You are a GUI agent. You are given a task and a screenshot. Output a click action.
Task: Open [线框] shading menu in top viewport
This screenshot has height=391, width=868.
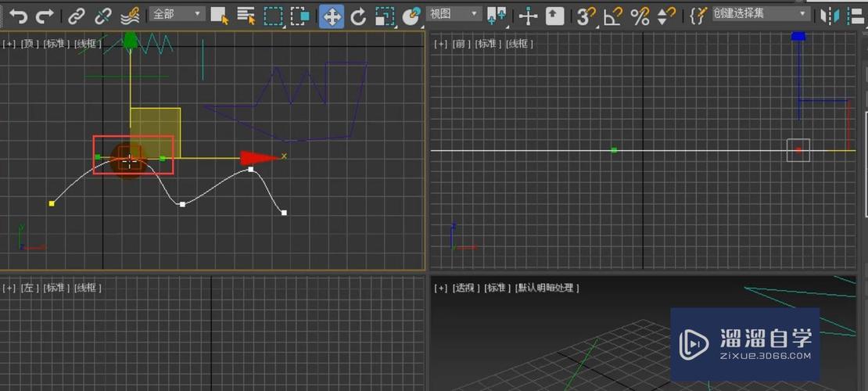[88, 44]
